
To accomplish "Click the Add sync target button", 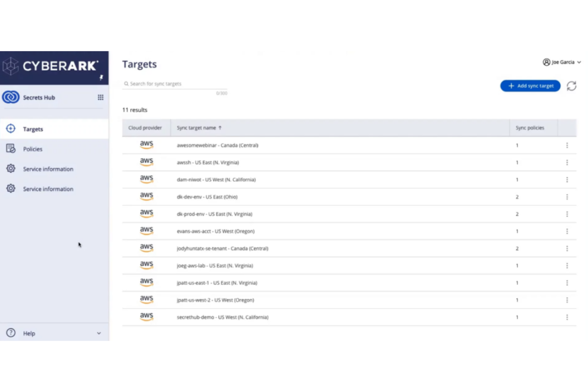I will (530, 86).
